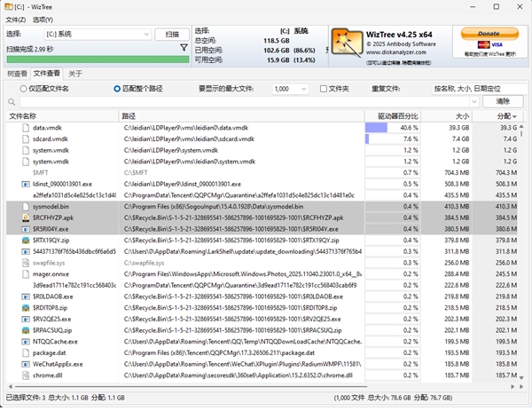Click the WizTree wizard logo icon
The height and width of the screenshot is (411, 532).
pos(347,43)
